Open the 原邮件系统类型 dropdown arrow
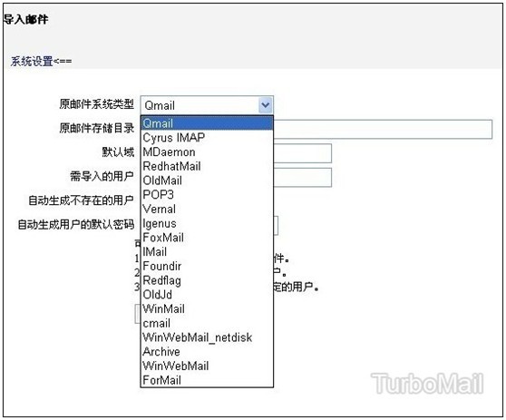Image resolution: width=506 pixels, height=420 pixels. coord(266,105)
